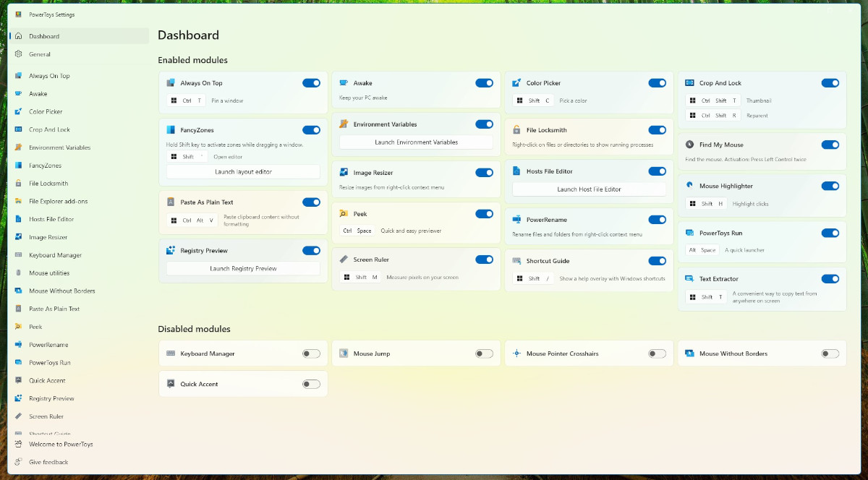Select Keyboard Manager in the sidebar
The image size is (868, 480).
[79, 255]
